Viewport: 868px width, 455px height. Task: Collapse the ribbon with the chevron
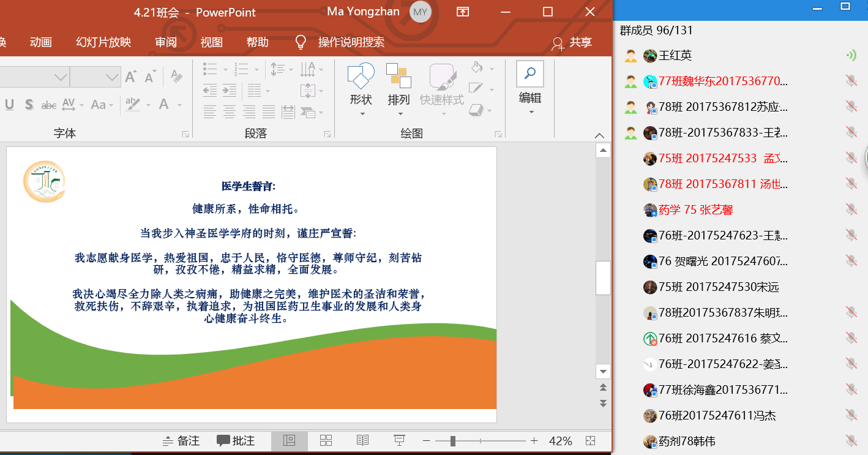pos(599,135)
